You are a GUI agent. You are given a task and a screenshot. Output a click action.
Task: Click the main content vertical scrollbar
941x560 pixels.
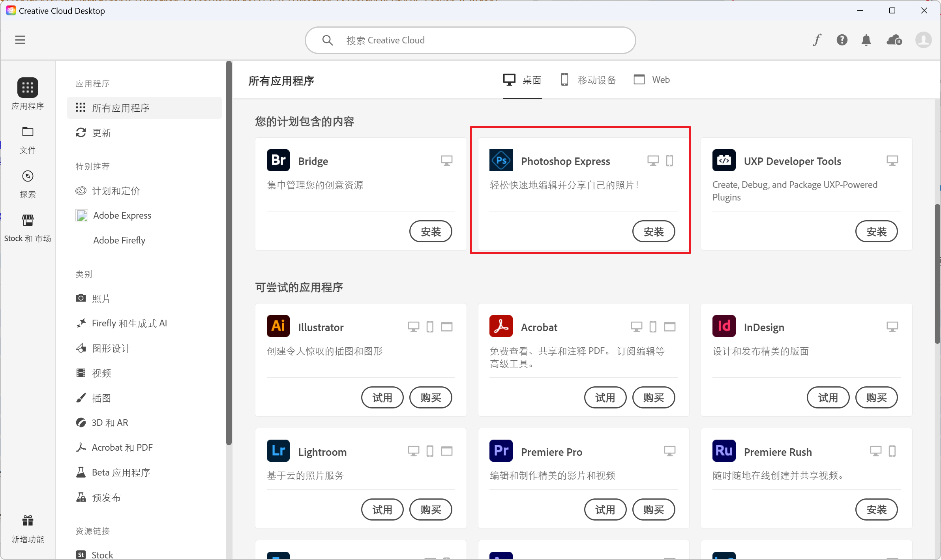click(937, 274)
